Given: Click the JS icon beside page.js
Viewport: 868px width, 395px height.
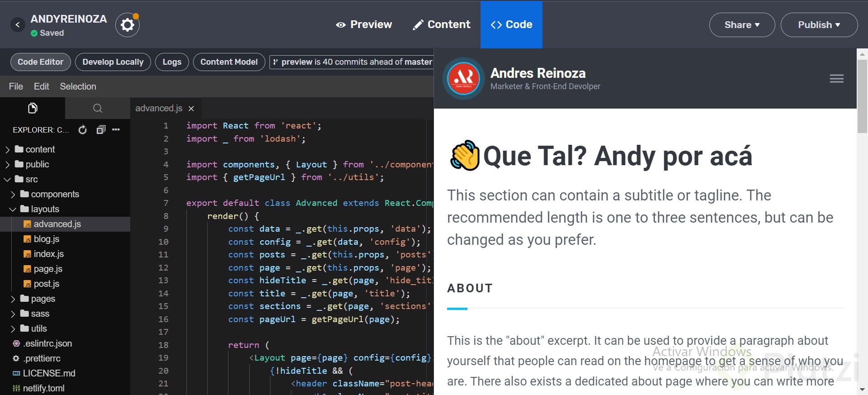Looking at the screenshot, I should [28, 269].
